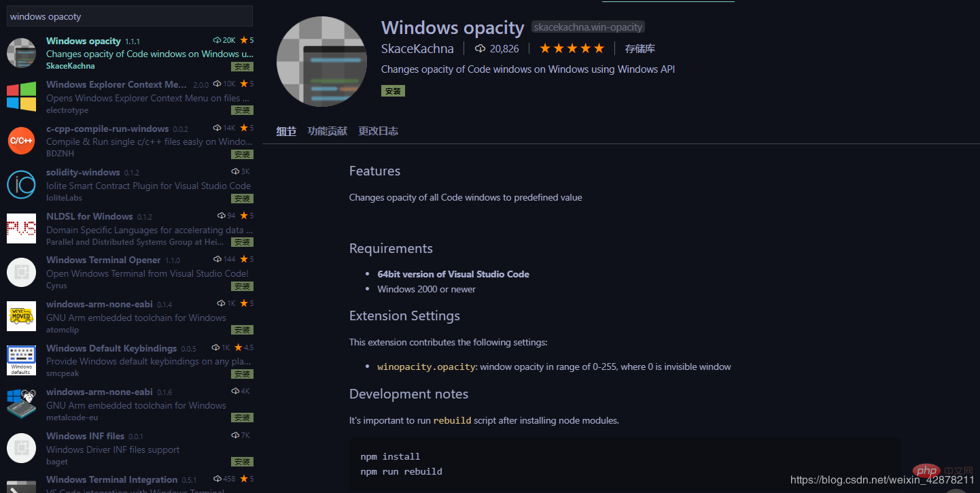Click the 'Windows 2000 or newer' bullet
The width and height of the screenshot is (980, 493).
[427, 289]
